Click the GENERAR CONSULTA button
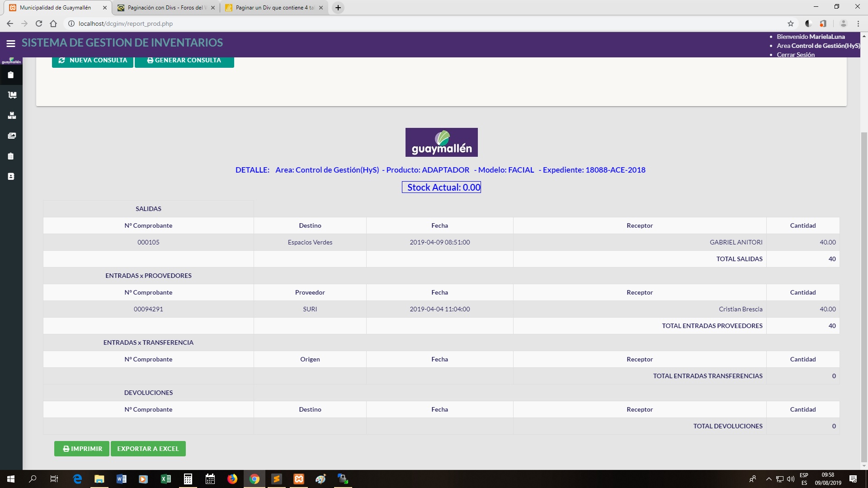This screenshot has height=488, width=868. [184, 61]
